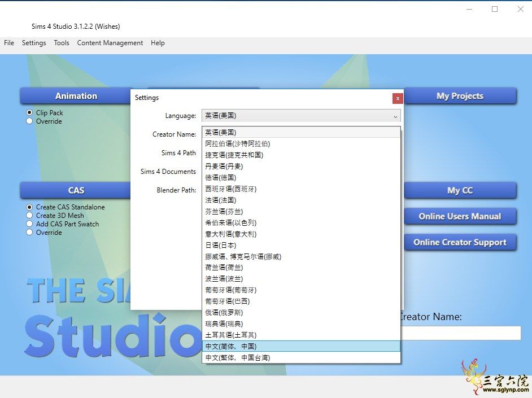Collapse the Language dropdown arrow
The image size is (532, 398).
pyautogui.click(x=395, y=116)
